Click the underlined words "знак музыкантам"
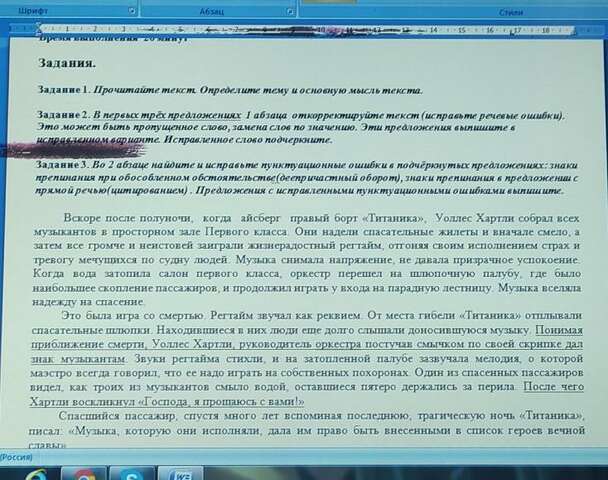608x480 pixels. pos(78,359)
